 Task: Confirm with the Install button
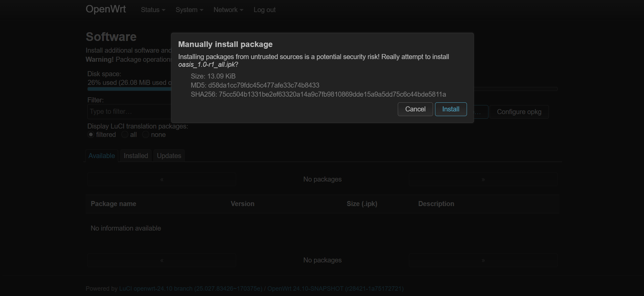[x=450, y=109]
